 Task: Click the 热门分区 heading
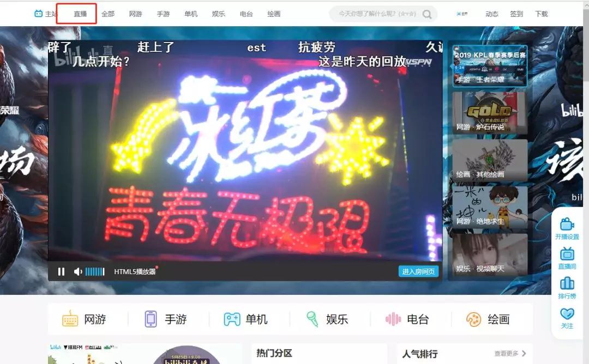click(x=274, y=353)
